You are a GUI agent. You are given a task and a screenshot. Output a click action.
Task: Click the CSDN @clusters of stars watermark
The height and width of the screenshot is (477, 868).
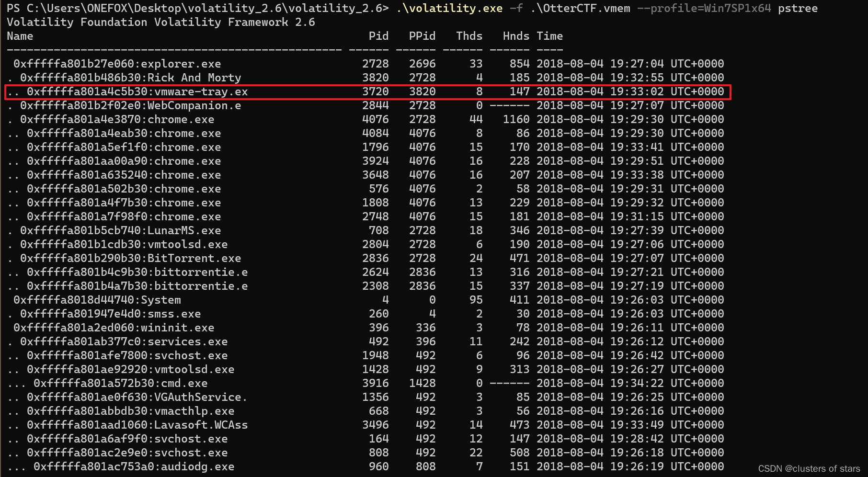[809, 468]
